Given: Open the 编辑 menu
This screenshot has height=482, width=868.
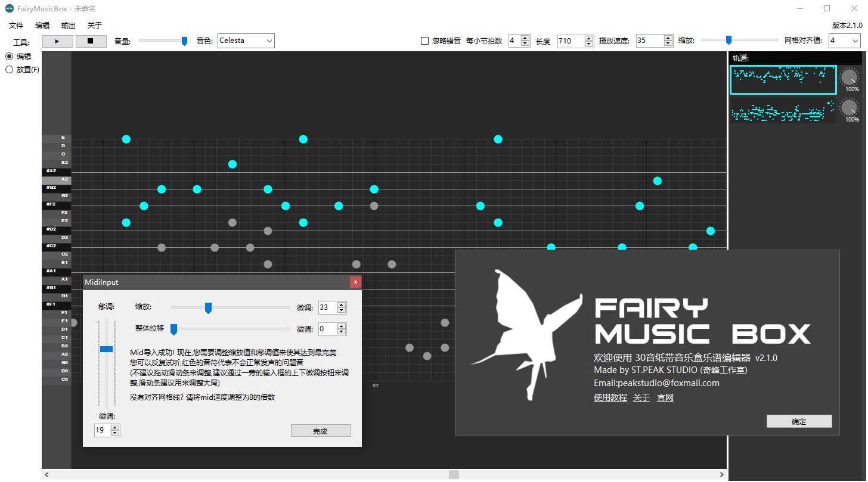Looking at the screenshot, I should (x=42, y=26).
